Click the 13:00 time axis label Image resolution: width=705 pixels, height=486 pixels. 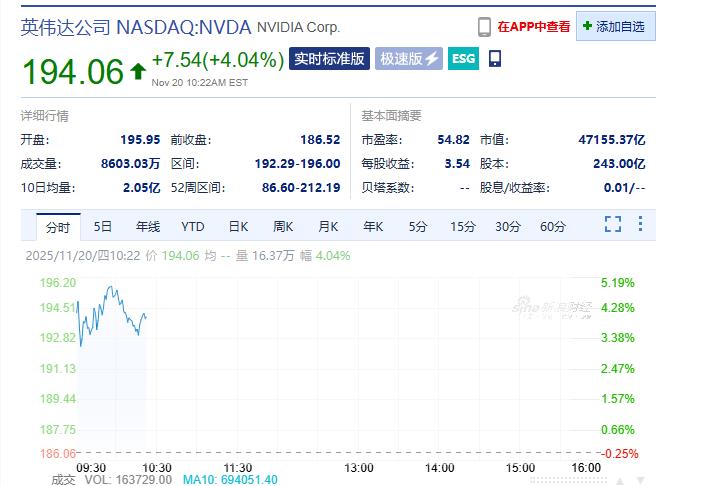tap(359, 468)
